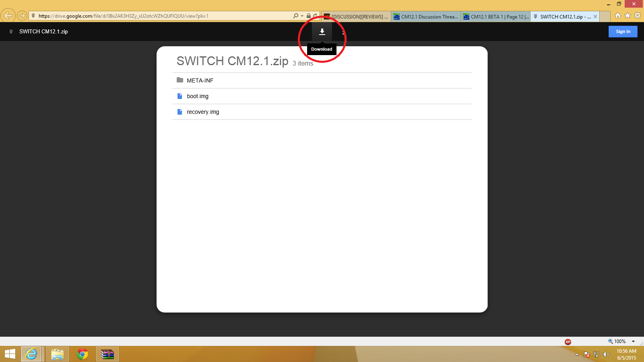Screen dimensions: 644x362
Task: Click the Download icon in Drive toolbar
Action: pos(322,32)
